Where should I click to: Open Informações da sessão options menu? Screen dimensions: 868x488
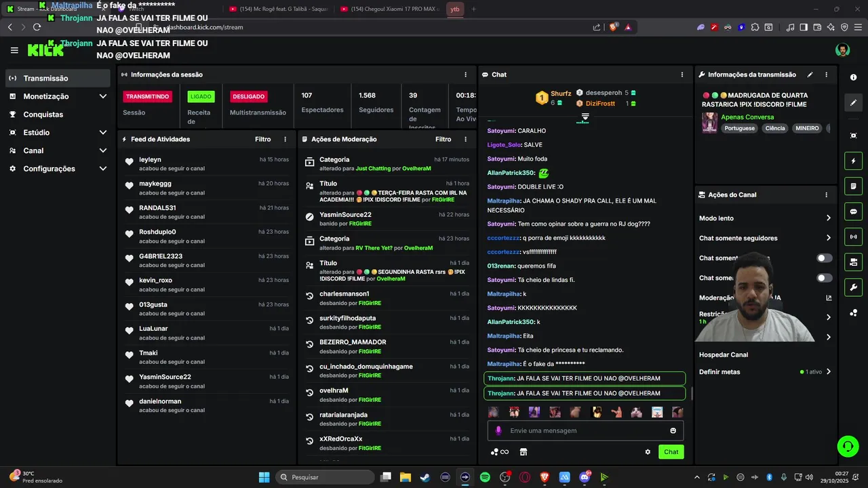tap(465, 75)
